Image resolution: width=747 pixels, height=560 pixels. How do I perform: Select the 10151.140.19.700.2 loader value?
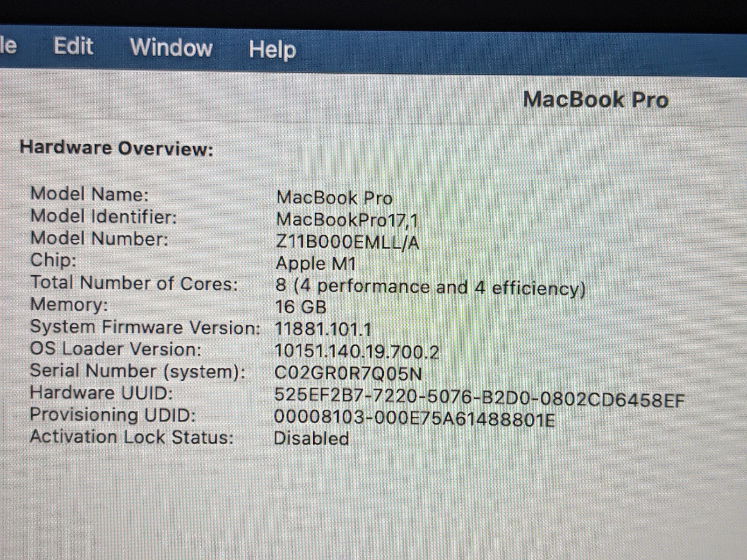357,352
